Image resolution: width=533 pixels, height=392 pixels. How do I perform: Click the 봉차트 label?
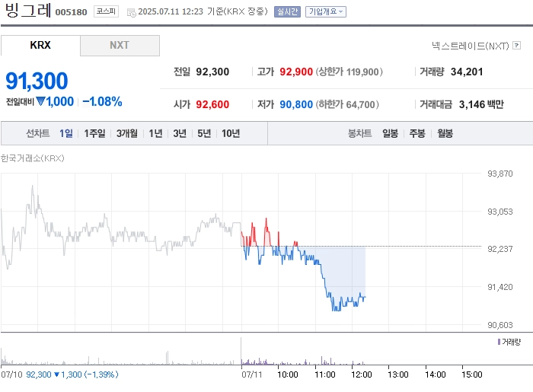click(359, 133)
